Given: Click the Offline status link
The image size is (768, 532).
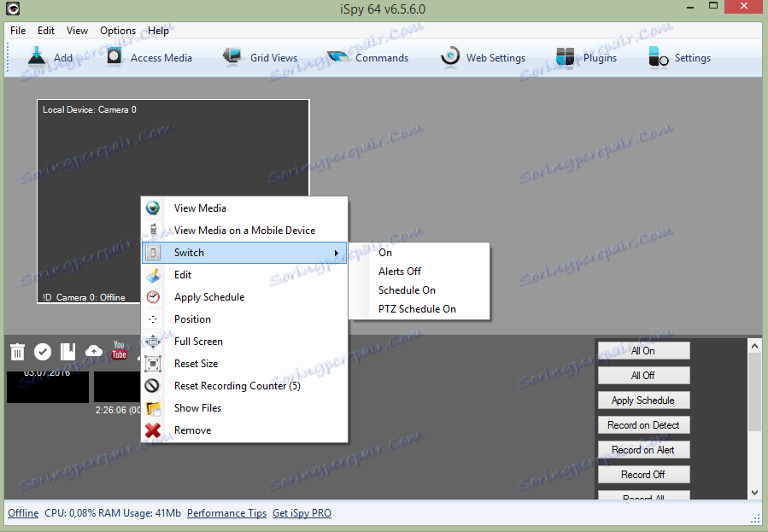Looking at the screenshot, I should click(23, 513).
